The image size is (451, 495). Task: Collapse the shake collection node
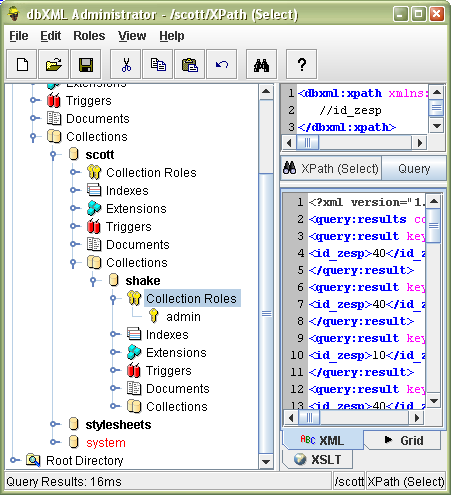tap(93, 281)
